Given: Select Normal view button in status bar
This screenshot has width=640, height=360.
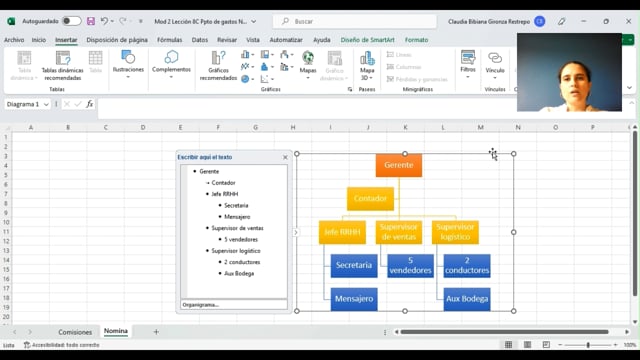Looking at the screenshot, I should pyautogui.click(x=509, y=345).
